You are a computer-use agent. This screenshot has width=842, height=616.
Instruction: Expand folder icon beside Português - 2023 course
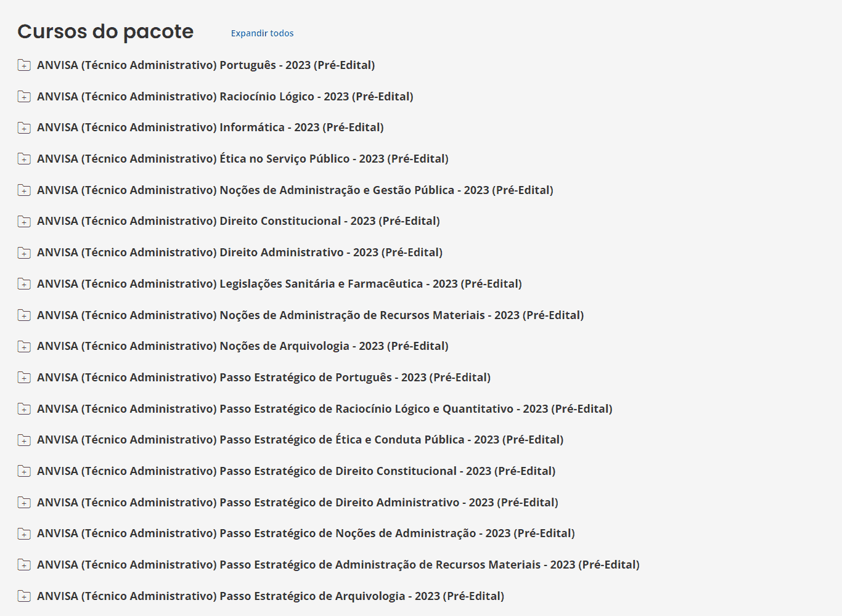[24, 65]
